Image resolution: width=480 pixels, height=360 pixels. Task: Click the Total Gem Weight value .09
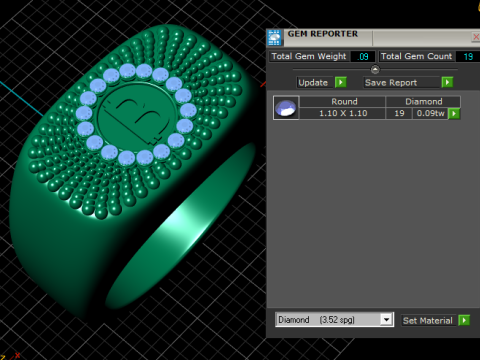pos(363,56)
